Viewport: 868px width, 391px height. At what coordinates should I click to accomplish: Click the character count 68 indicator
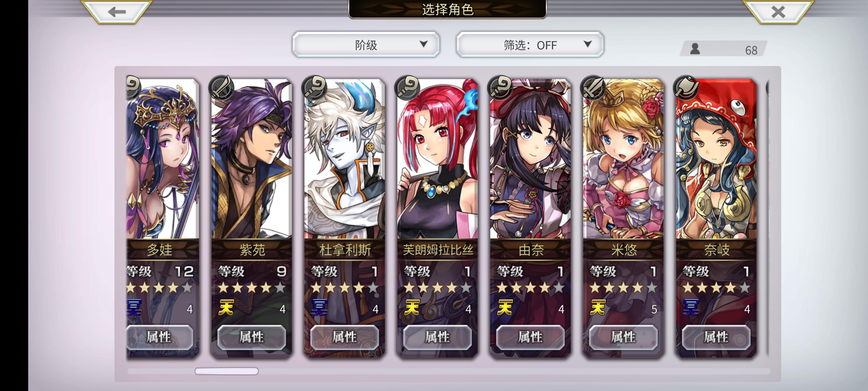723,50
